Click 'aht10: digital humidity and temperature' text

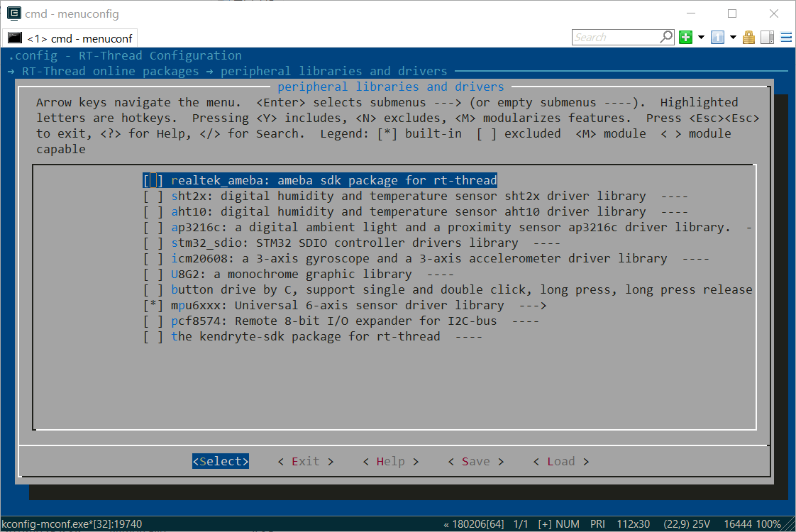pos(409,211)
